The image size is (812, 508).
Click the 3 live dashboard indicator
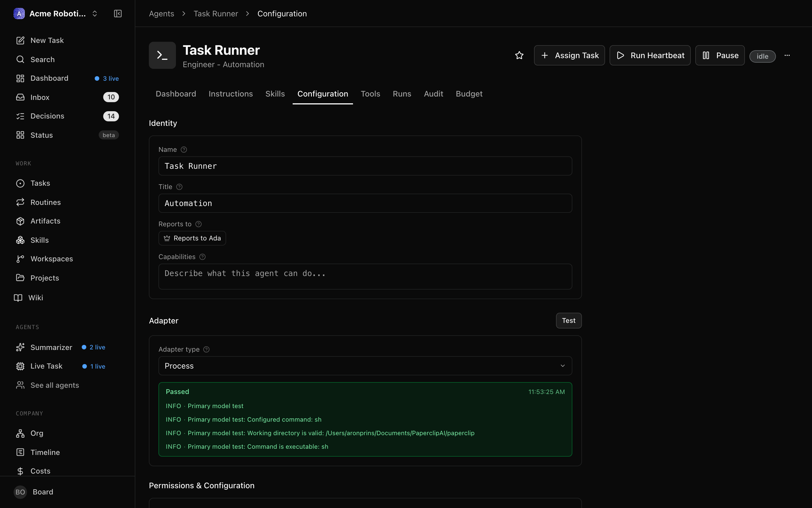[x=107, y=78]
